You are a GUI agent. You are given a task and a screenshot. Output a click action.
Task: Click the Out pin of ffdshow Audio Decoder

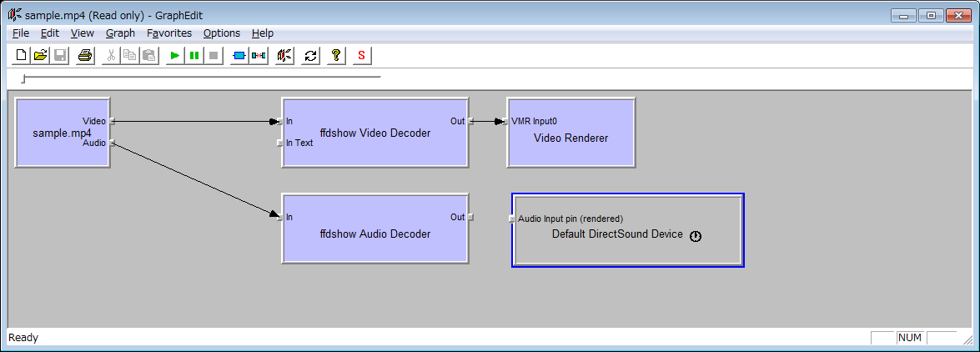click(x=470, y=218)
